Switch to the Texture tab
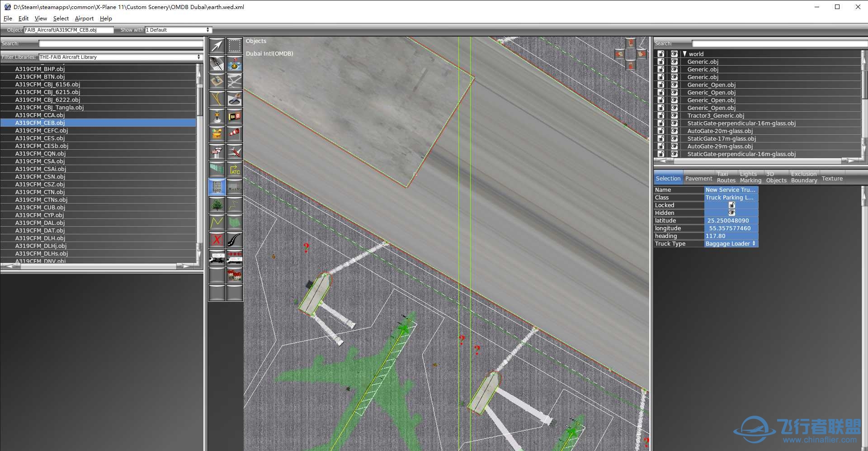868x451 pixels. coord(832,179)
